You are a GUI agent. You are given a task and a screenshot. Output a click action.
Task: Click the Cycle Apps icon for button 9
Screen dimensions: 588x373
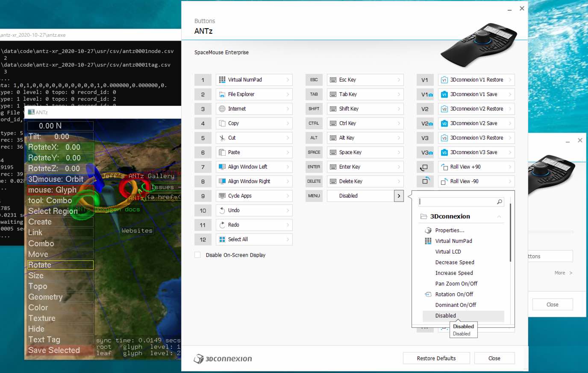(222, 196)
